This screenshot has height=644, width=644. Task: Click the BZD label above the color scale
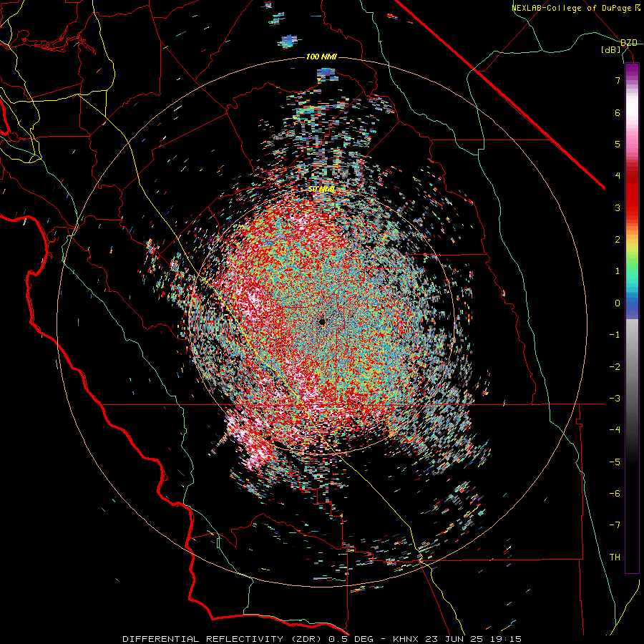[x=629, y=43]
